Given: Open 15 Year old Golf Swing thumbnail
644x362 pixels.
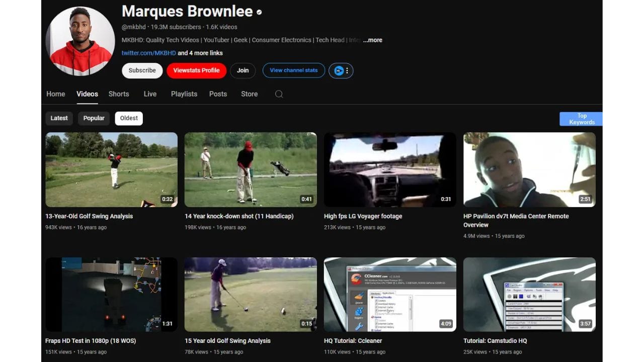Looking at the screenshot, I should 251,295.
